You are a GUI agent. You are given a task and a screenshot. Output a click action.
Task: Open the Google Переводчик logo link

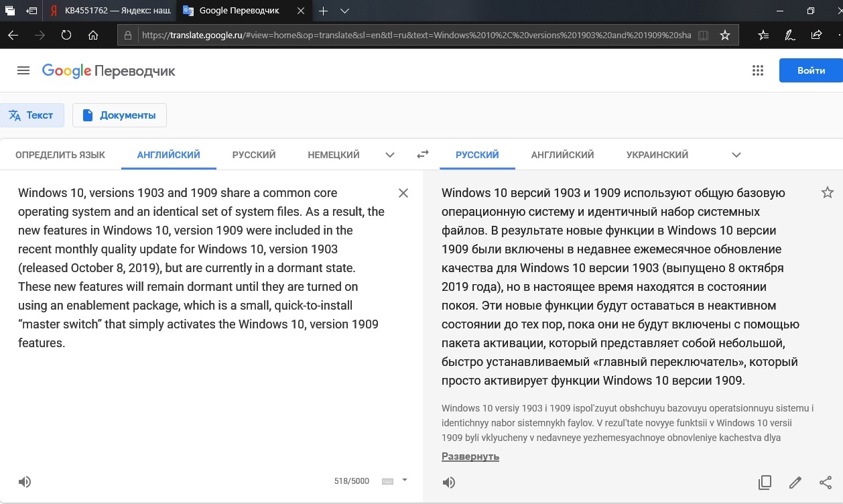pos(109,71)
